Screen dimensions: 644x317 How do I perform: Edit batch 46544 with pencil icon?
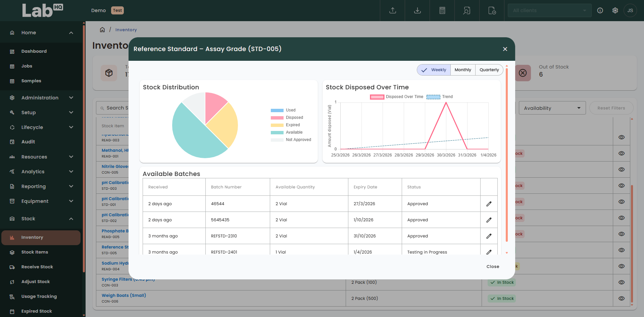489,204
